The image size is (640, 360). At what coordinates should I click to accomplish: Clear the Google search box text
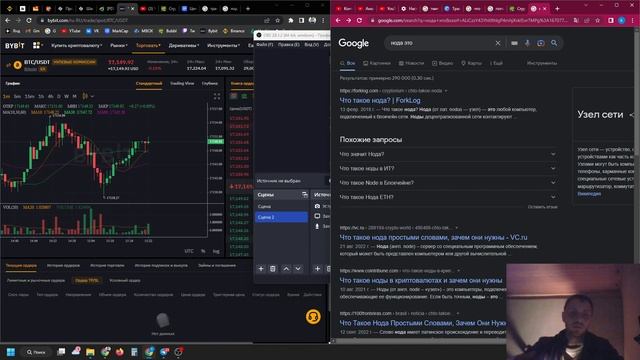click(x=498, y=43)
